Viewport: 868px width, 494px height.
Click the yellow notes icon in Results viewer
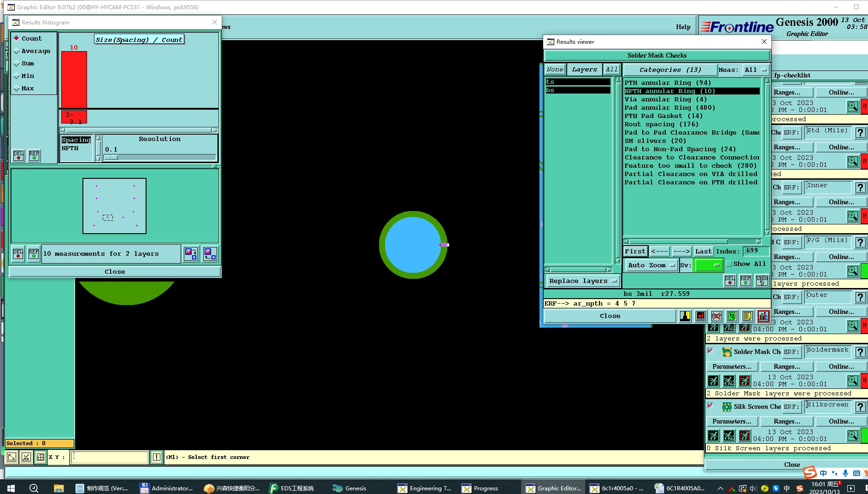[747, 316]
